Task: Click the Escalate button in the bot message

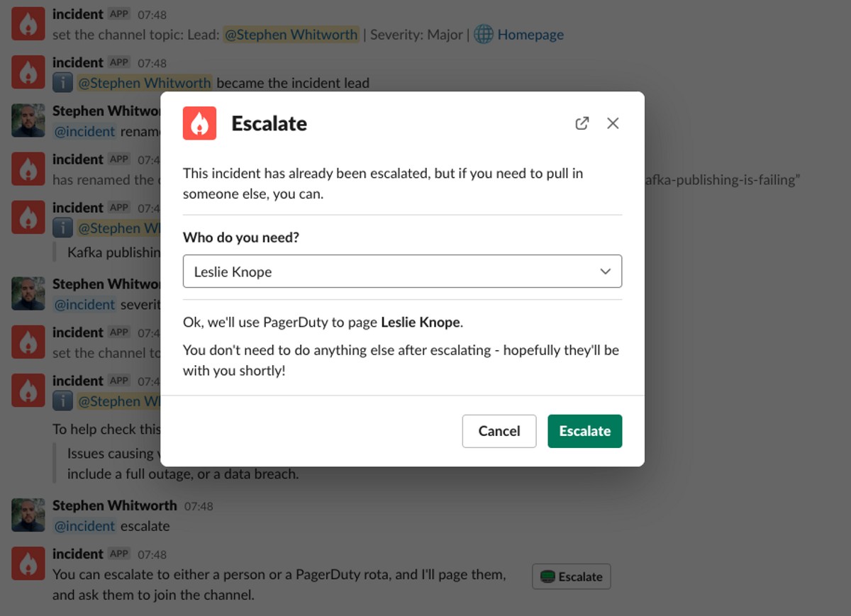Action: click(571, 577)
